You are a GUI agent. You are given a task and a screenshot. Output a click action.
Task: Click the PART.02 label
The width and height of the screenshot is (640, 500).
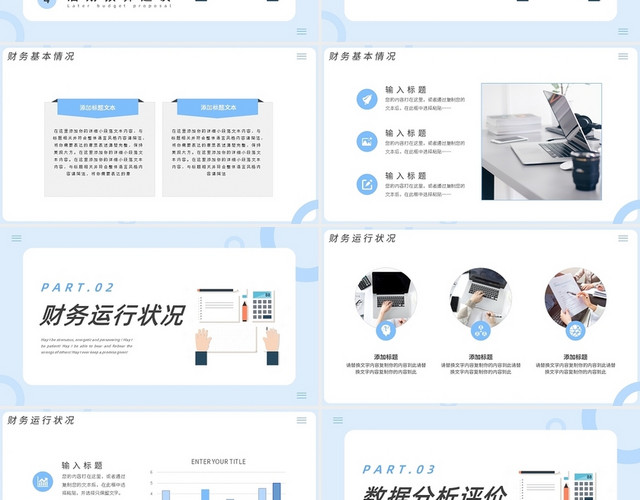[x=78, y=288]
